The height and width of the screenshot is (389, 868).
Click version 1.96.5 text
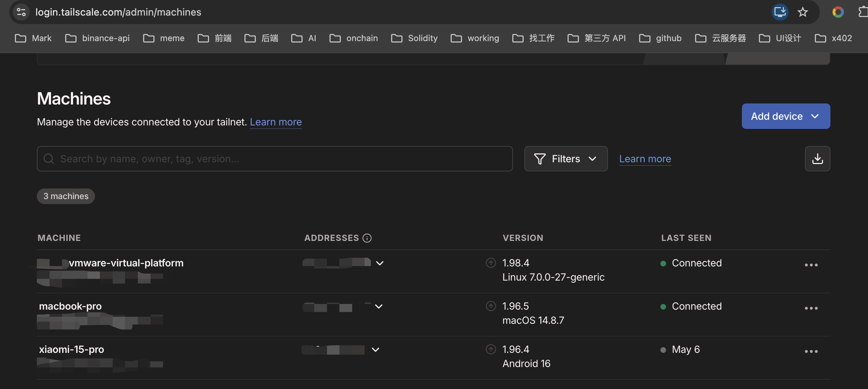[x=515, y=306]
